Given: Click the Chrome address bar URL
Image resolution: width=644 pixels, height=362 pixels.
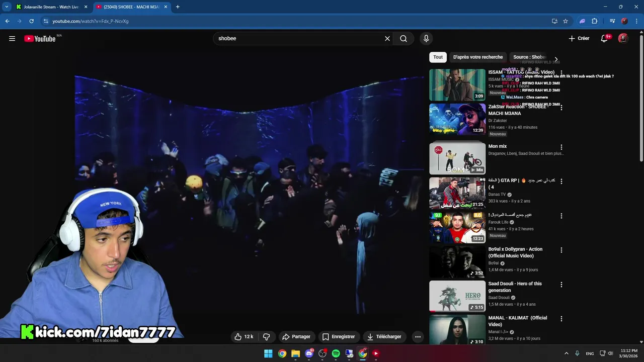Looking at the screenshot, I should coord(91,21).
